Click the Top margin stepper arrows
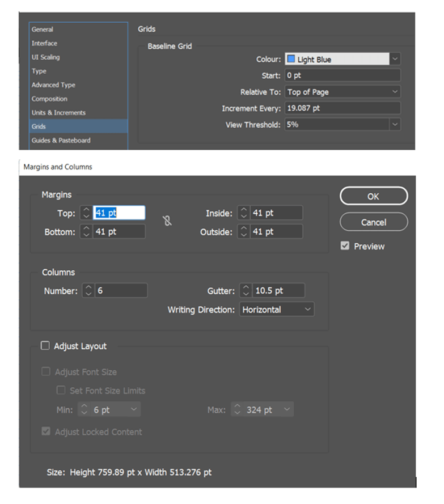This screenshot has height=504, width=444. 86,213
